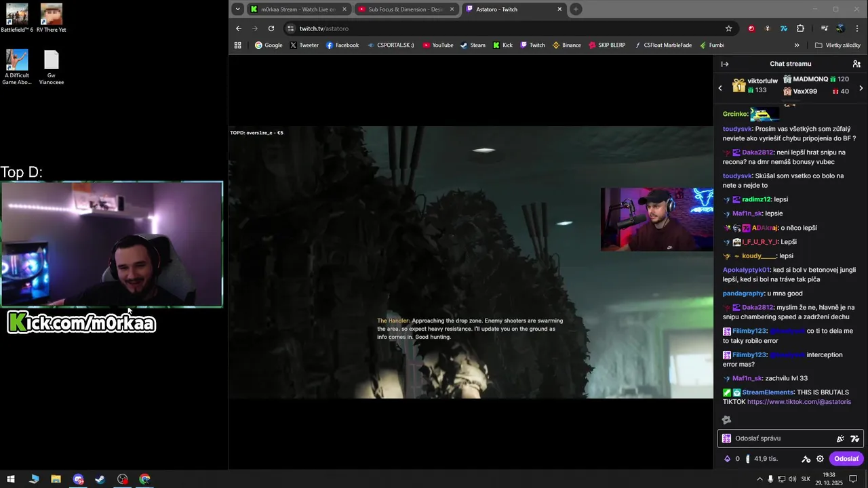
Task: Open Chrome three-dot menu
Action: [857, 28]
